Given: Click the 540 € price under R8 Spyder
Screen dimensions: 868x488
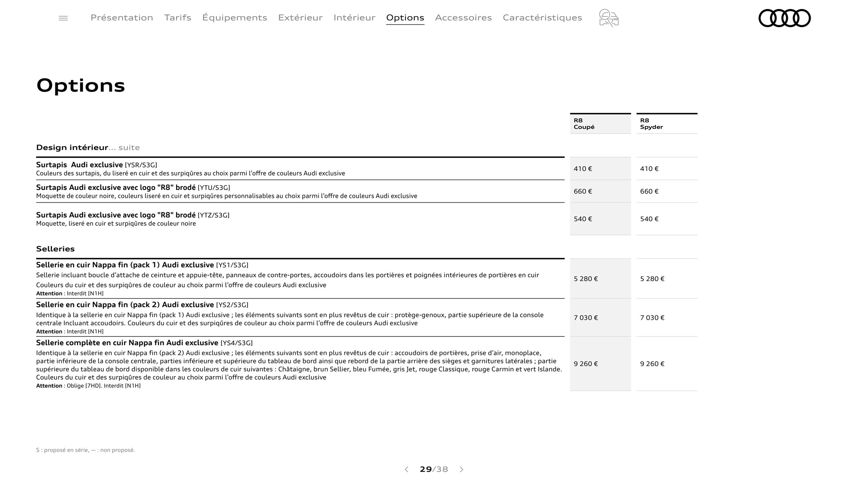Looking at the screenshot, I should point(649,219).
